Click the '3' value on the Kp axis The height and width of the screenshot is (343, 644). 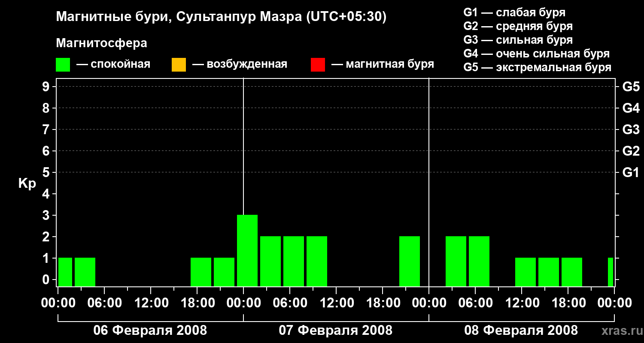(x=47, y=215)
